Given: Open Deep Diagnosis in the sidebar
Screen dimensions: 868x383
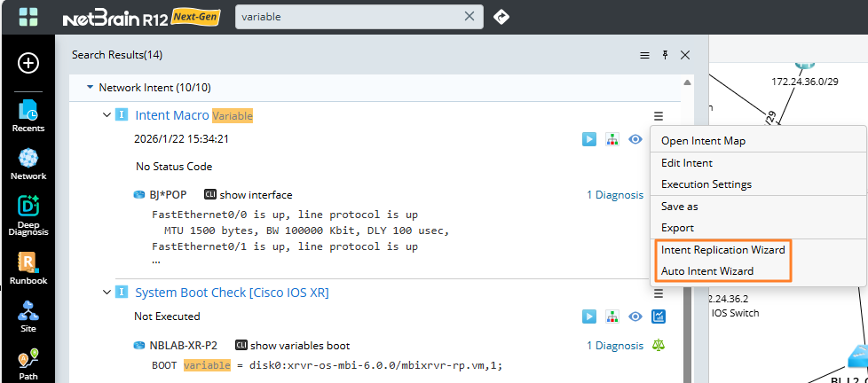Looking at the screenshot, I should pos(28,215).
